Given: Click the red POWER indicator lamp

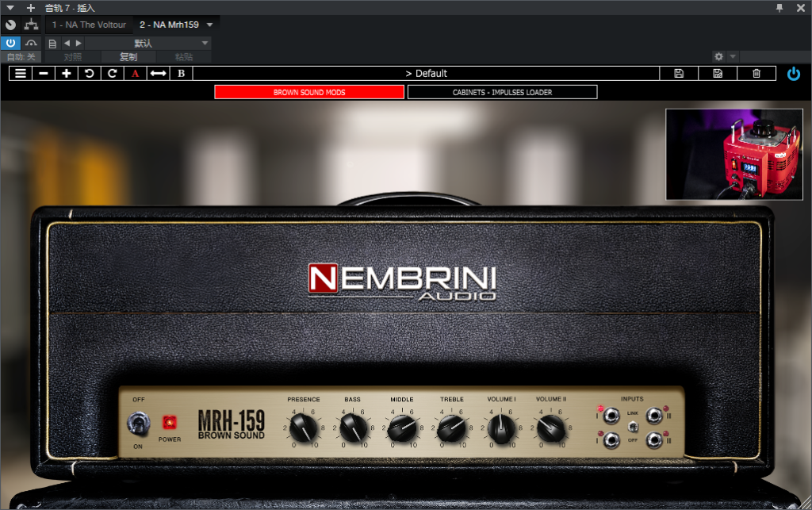Looking at the screenshot, I should pos(170,423).
